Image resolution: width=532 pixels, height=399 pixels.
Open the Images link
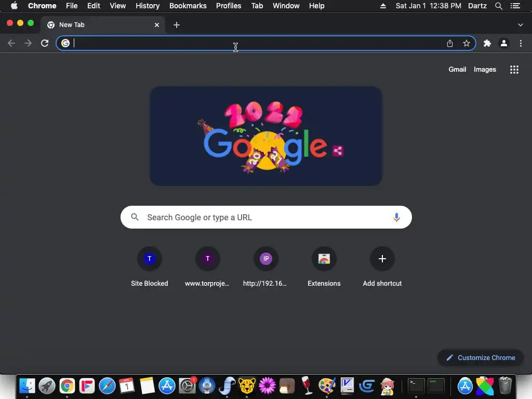click(x=485, y=69)
